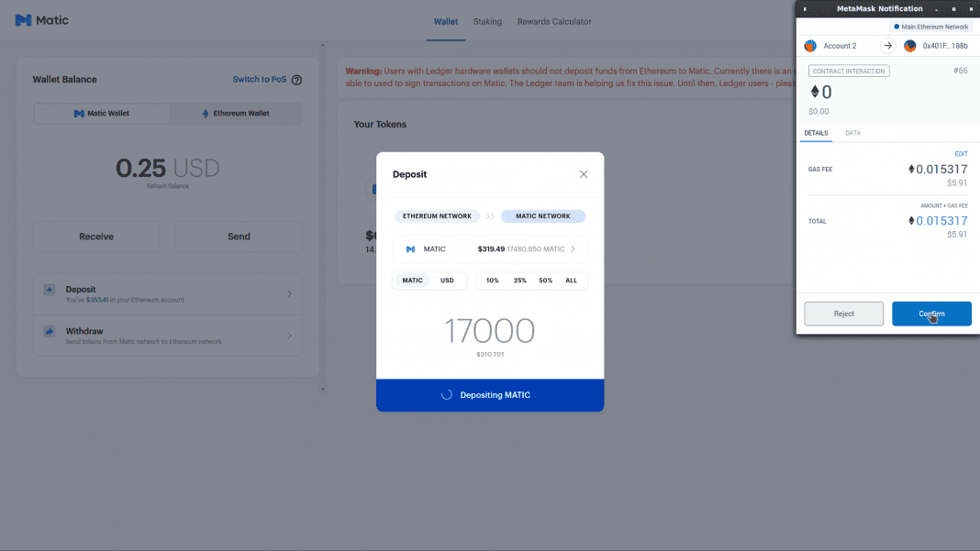Confirm the transaction in MetaMask
This screenshot has height=551, width=980.
pyautogui.click(x=931, y=313)
